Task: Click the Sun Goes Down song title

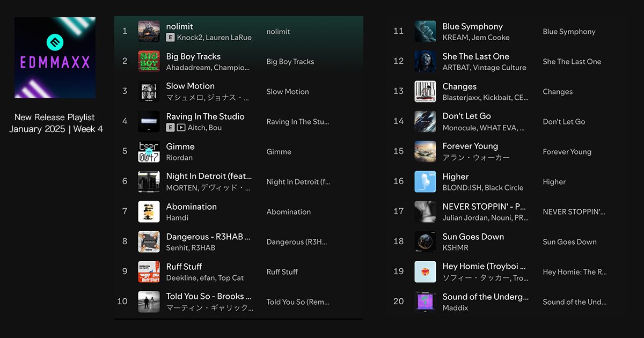Action: click(x=473, y=237)
